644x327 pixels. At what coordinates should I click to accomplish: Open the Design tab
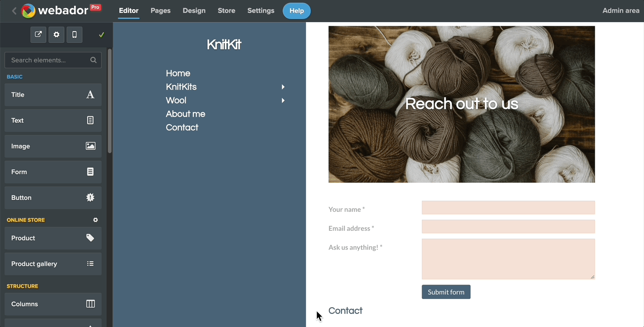tap(194, 11)
